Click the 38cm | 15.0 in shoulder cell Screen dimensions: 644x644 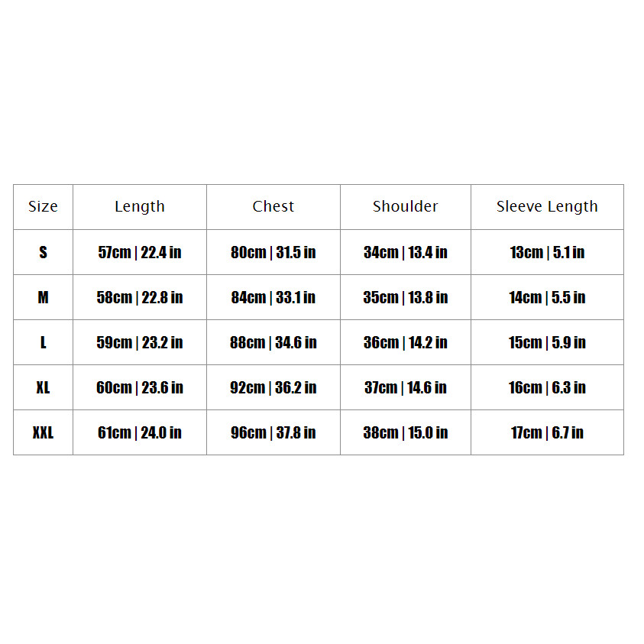406,433
